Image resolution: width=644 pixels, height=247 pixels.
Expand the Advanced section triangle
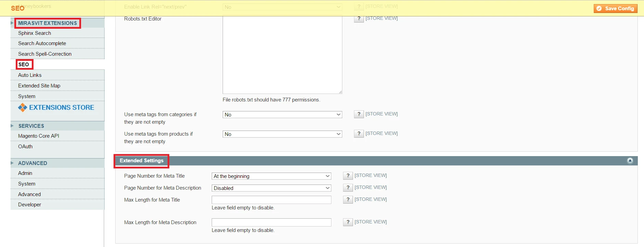(x=12, y=163)
